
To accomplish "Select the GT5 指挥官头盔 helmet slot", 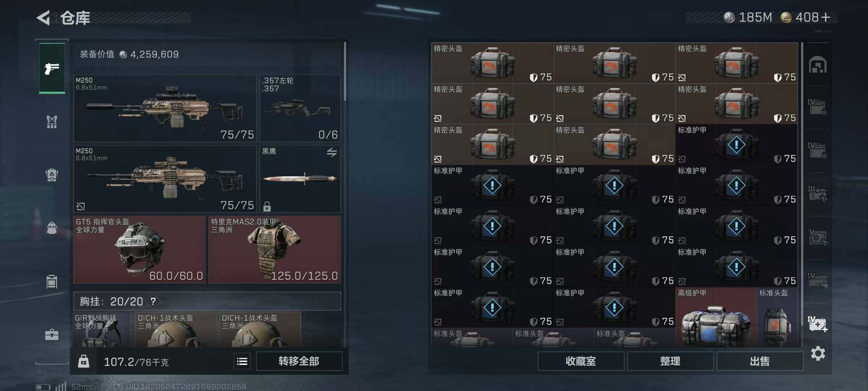I will 140,249.
